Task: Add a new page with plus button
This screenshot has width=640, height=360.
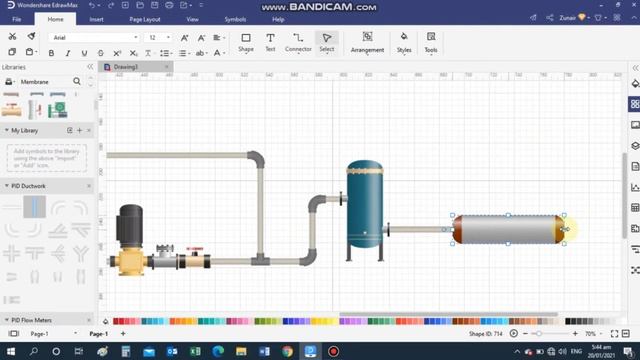Action: point(123,333)
